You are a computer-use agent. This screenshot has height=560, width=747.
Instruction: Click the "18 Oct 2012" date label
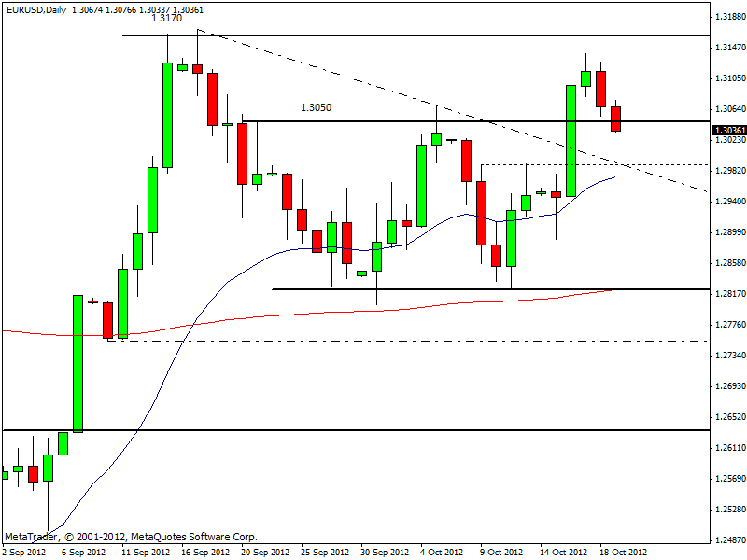click(624, 552)
